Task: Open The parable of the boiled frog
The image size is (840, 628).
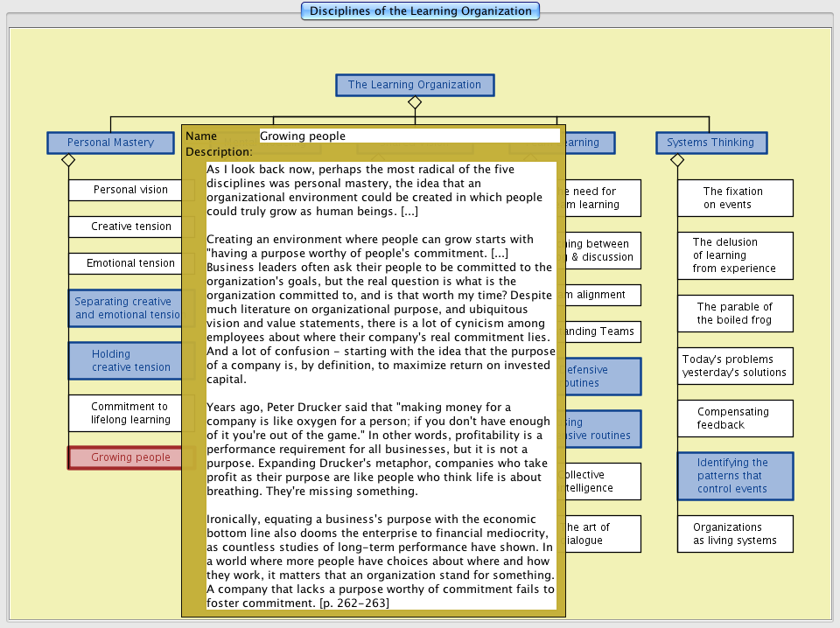Action: point(734,313)
